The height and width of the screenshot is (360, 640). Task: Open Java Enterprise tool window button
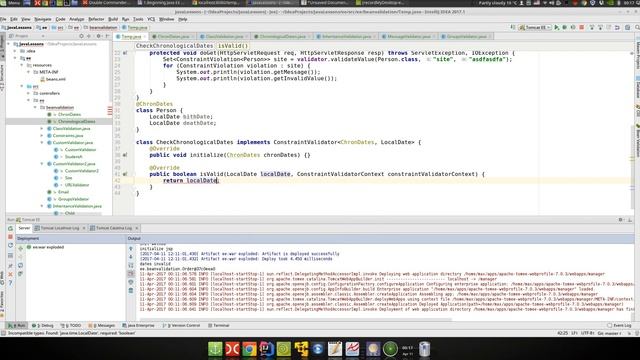[x=138, y=326]
